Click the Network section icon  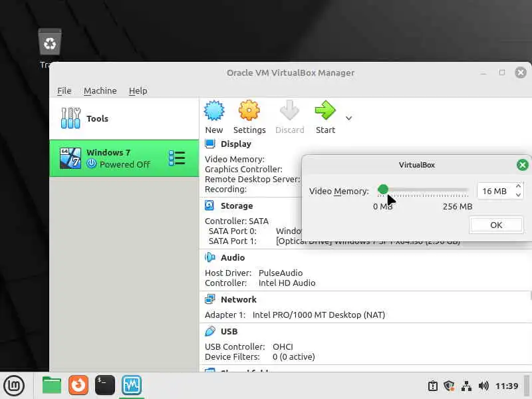coord(210,299)
